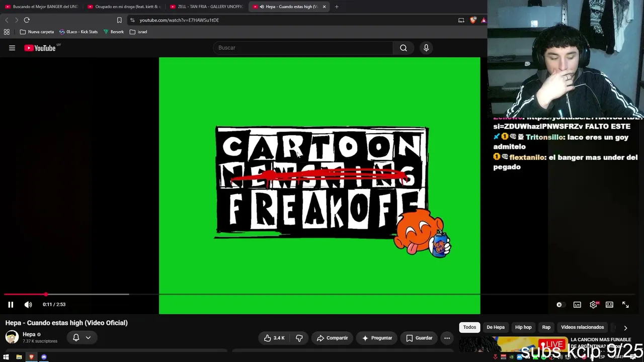This screenshot has height=362, width=644.
Task: Click the 0:11 / 2:53 time display
Action: click(54, 304)
